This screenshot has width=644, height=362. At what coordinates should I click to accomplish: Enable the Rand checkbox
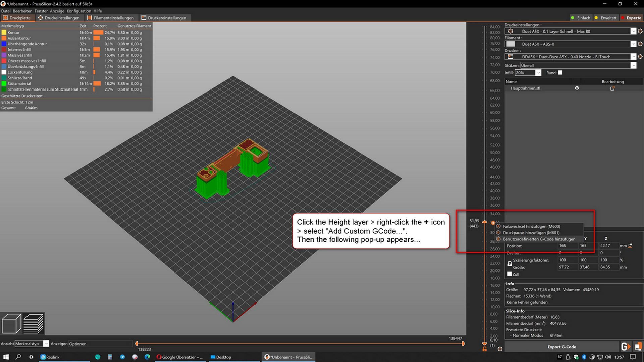560,73
